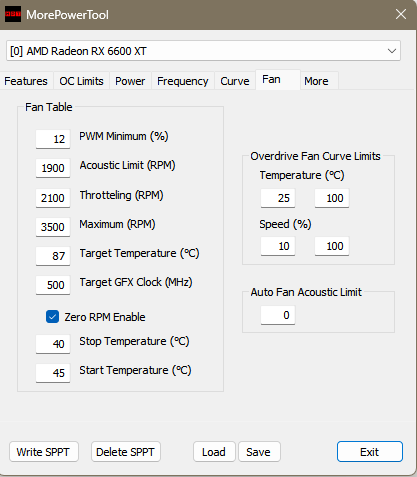
Task: Select the Target Temperature input box
Action: tap(53, 256)
